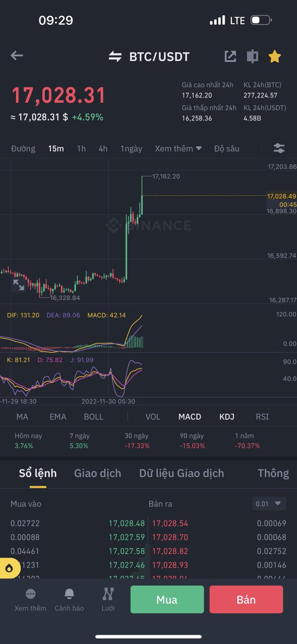
Task: Tap the bid price 17,027.58
Action: point(127,551)
